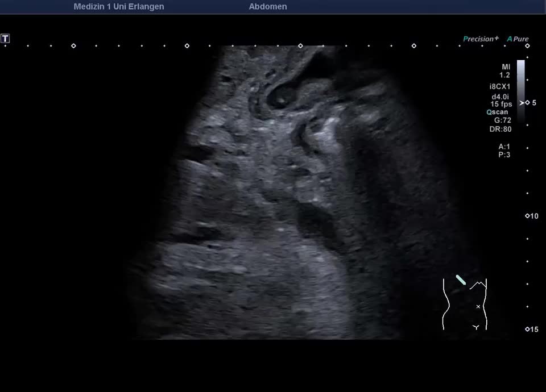The width and height of the screenshot is (546, 392).
Task: Open the i8CX1 transducer selection
Action: [500, 87]
